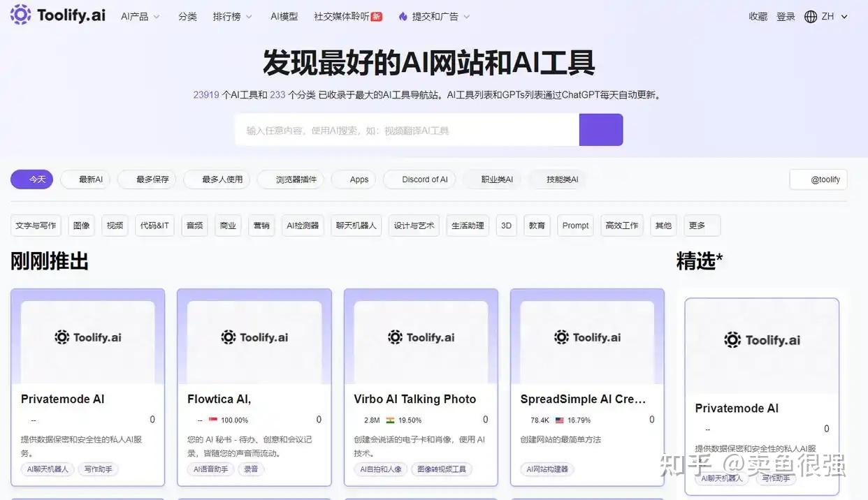
Task: Click the search input field
Action: (x=407, y=130)
